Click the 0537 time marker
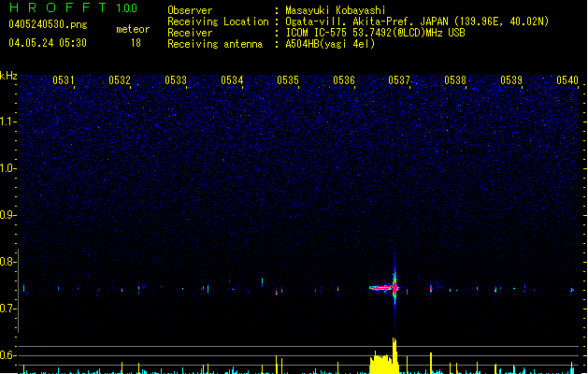The image size is (588, 374). point(399,80)
